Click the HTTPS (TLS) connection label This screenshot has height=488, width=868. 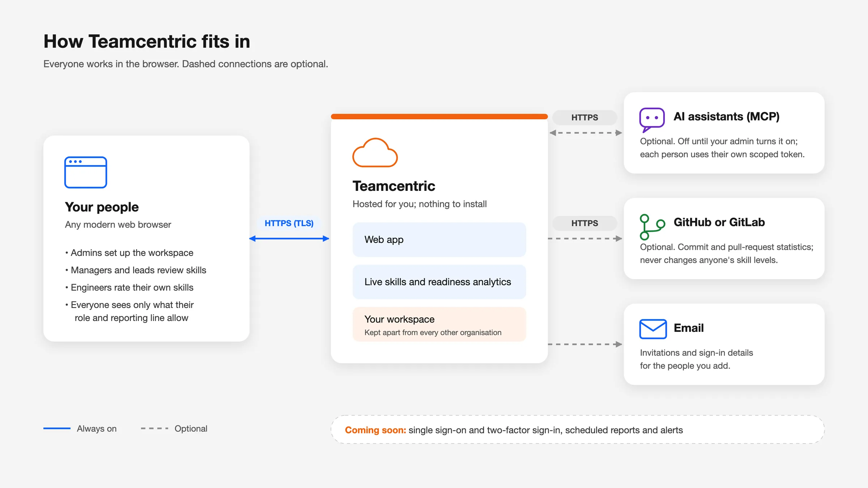(x=289, y=223)
